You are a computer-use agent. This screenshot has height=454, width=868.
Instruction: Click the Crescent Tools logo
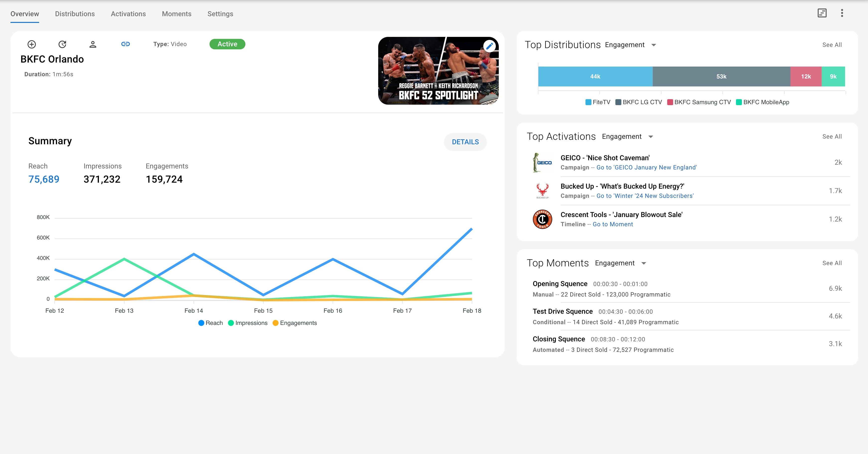pyautogui.click(x=542, y=219)
